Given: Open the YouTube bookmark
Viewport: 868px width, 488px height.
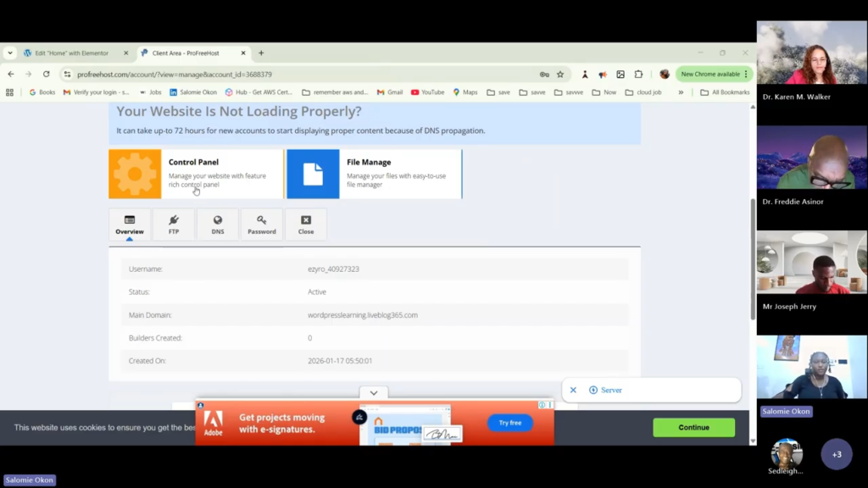Looking at the screenshot, I should [427, 92].
